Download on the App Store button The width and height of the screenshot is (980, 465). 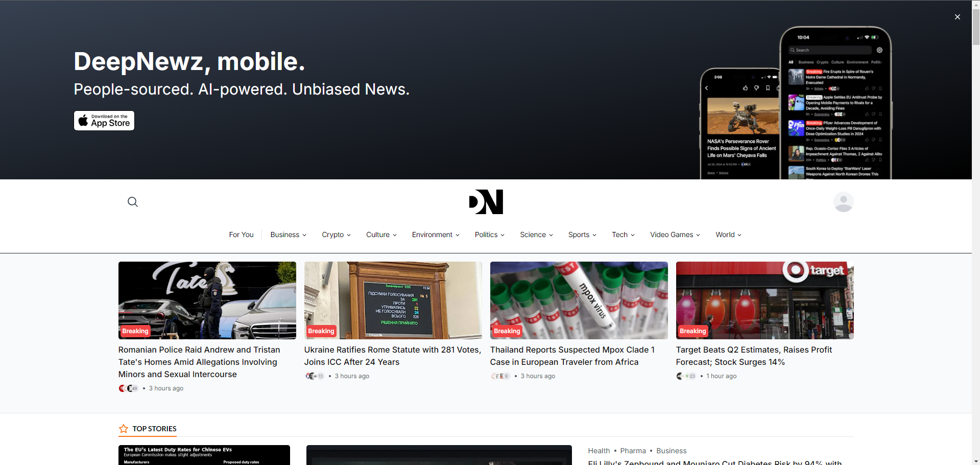coord(104,121)
